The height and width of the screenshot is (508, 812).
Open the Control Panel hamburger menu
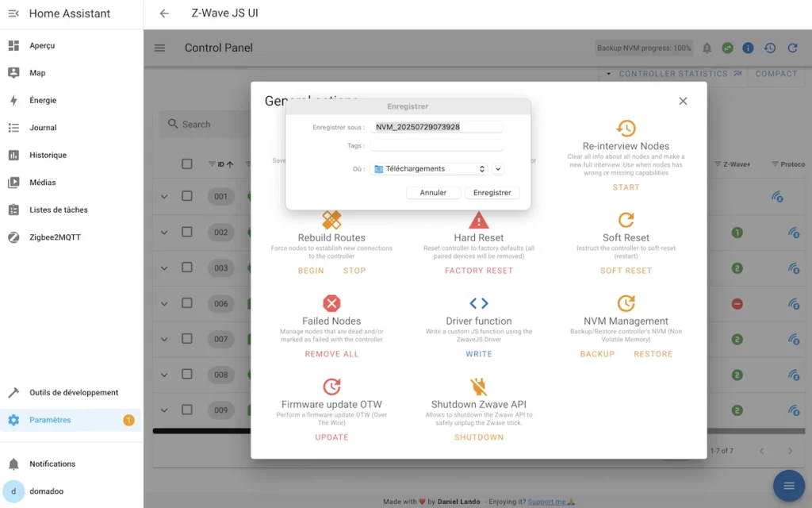pyautogui.click(x=159, y=48)
